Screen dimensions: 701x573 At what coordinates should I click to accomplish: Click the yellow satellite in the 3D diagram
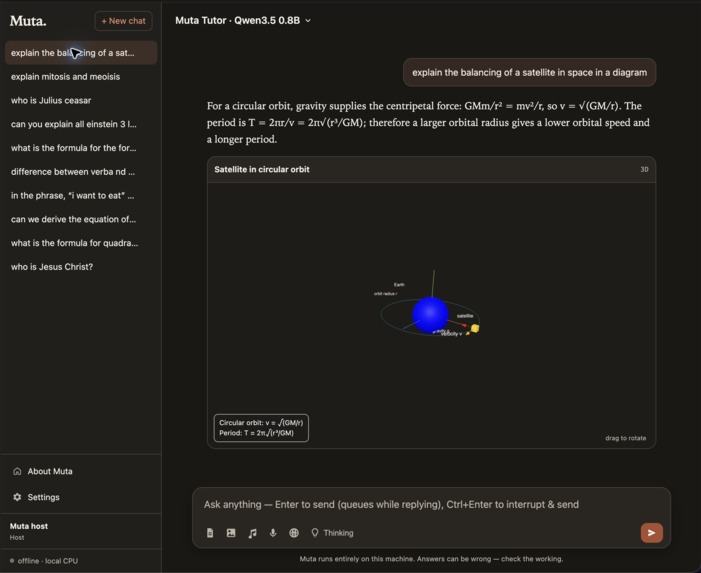tap(475, 329)
